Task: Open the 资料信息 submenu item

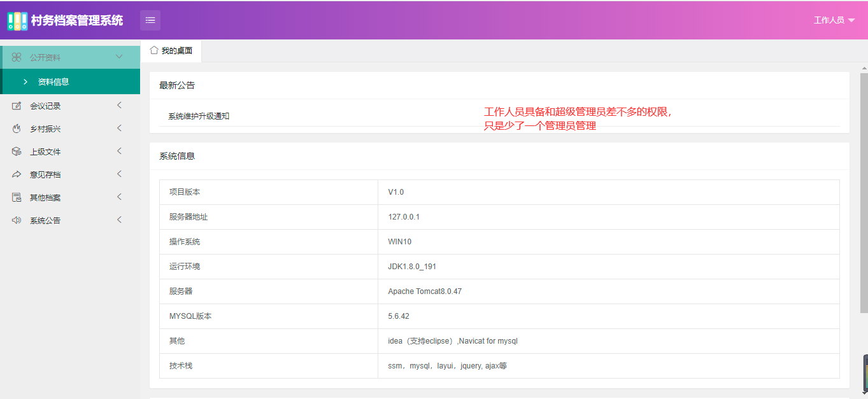Action: (70, 81)
